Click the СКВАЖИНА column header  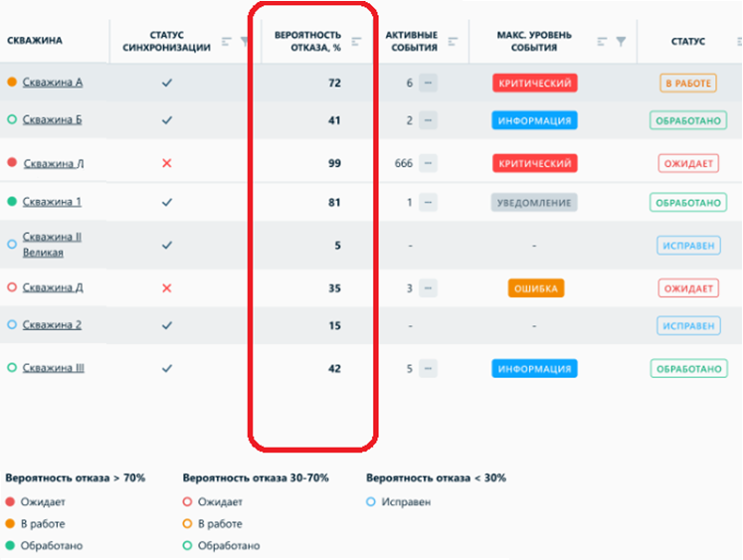click(35, 41)
